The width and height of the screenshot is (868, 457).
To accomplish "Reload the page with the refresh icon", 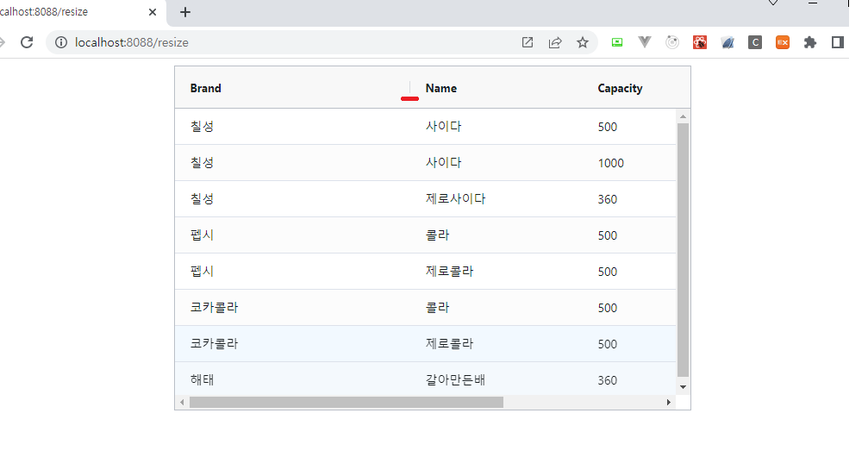I will pos(27,42).
